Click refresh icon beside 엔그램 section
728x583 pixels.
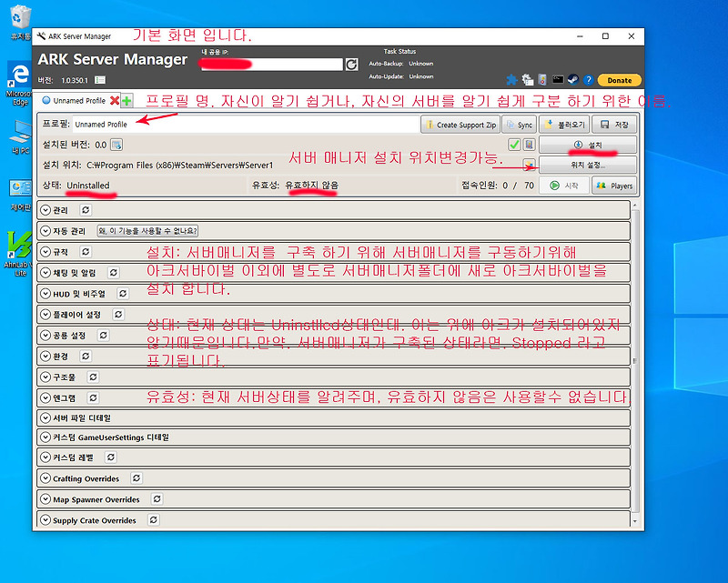click(93, 397)
